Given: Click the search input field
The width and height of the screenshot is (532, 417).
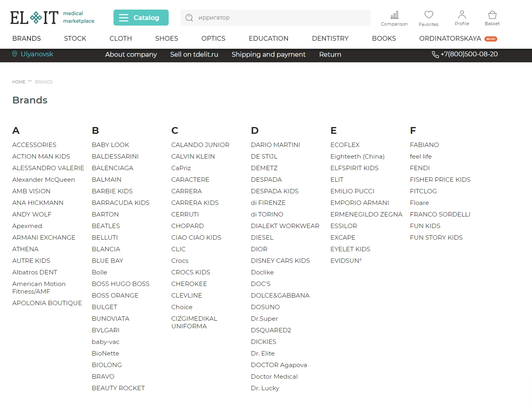Looking at the screenshot, I should click(275, 18).
